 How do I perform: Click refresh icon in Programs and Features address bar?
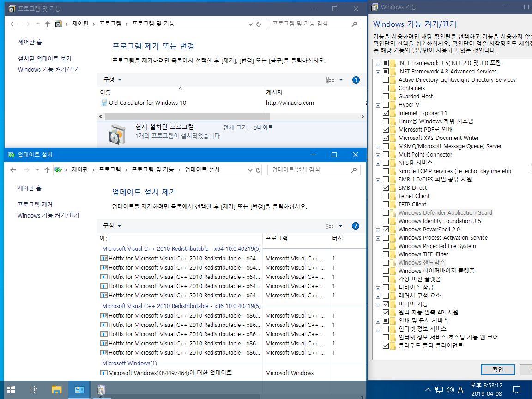point(259,24)
